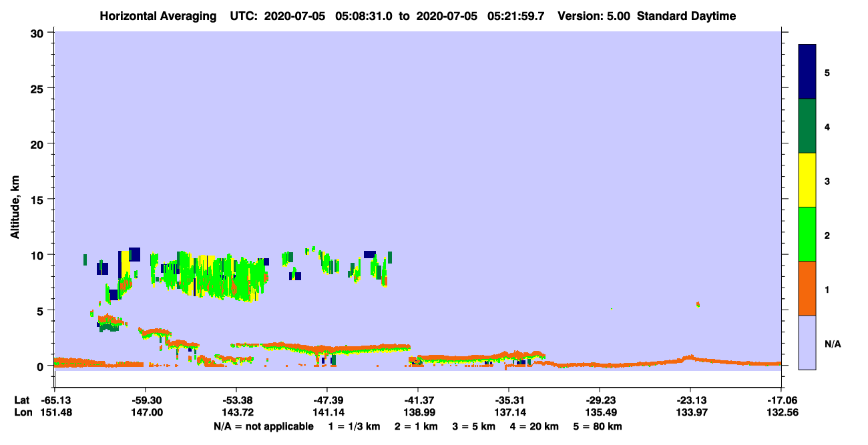Click the latitude value -59.30

pos(146,400)
